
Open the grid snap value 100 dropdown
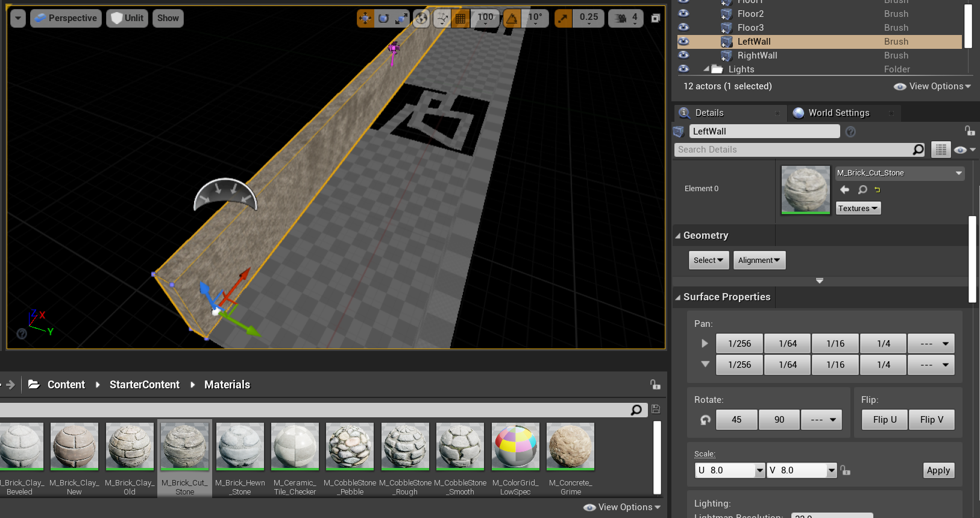485,18
